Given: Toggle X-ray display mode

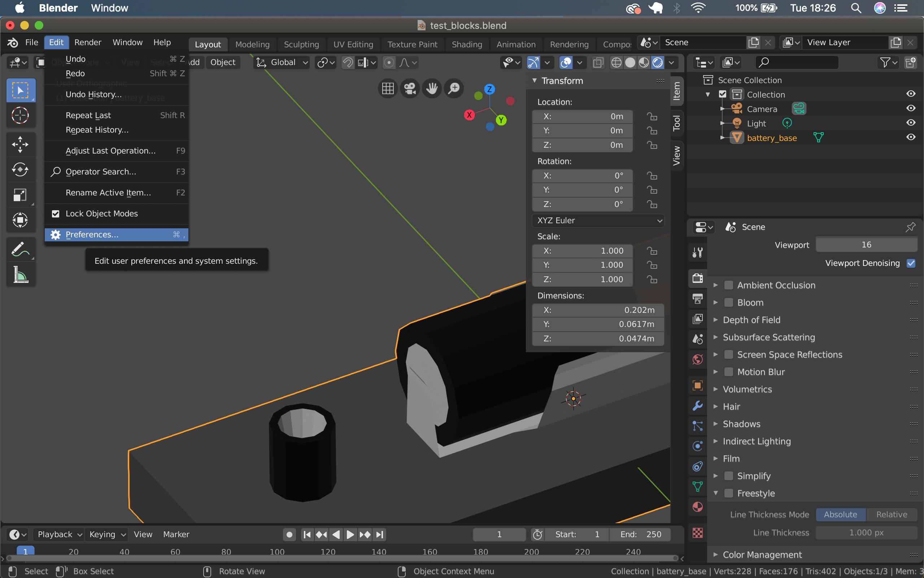Looking at the screenshot, I should click(x=598, y=62).
